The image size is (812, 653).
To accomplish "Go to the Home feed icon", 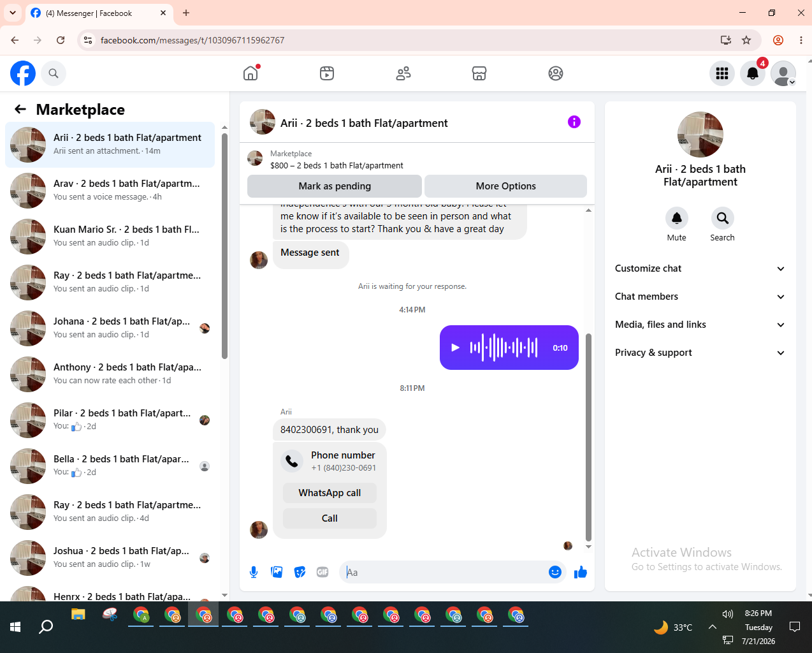I will [250, 73].
